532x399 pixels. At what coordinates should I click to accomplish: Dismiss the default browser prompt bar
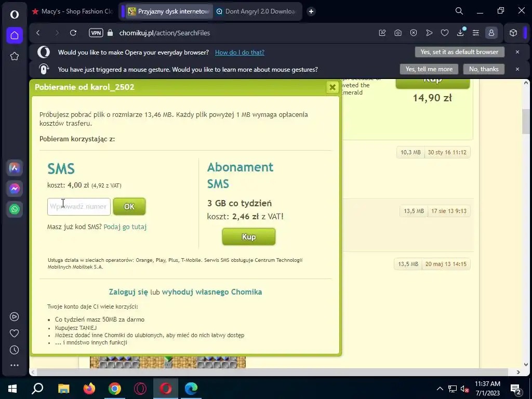(517, 52)
